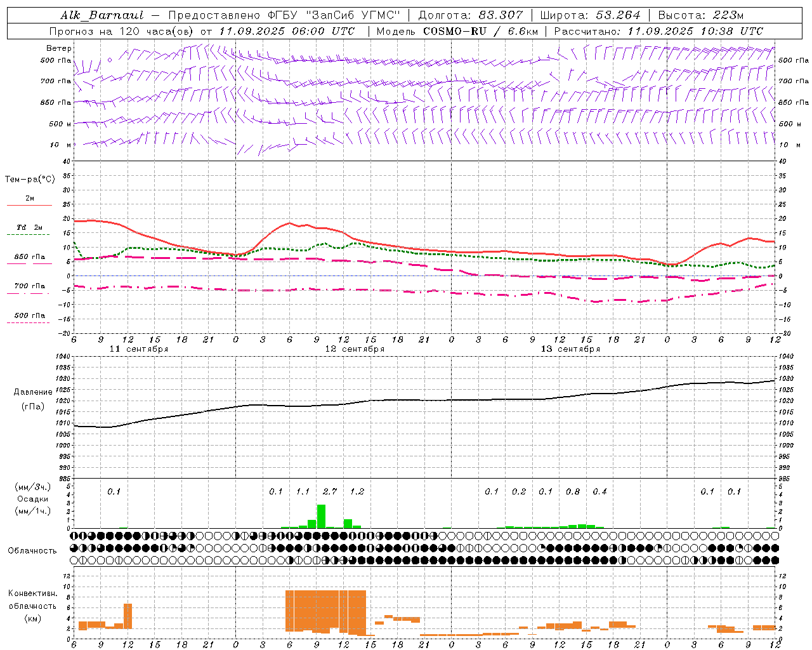This screenshot has height=650, width=812.
Task: Click the Конвективн. облачность (км) label
Action: click(32, 606)
